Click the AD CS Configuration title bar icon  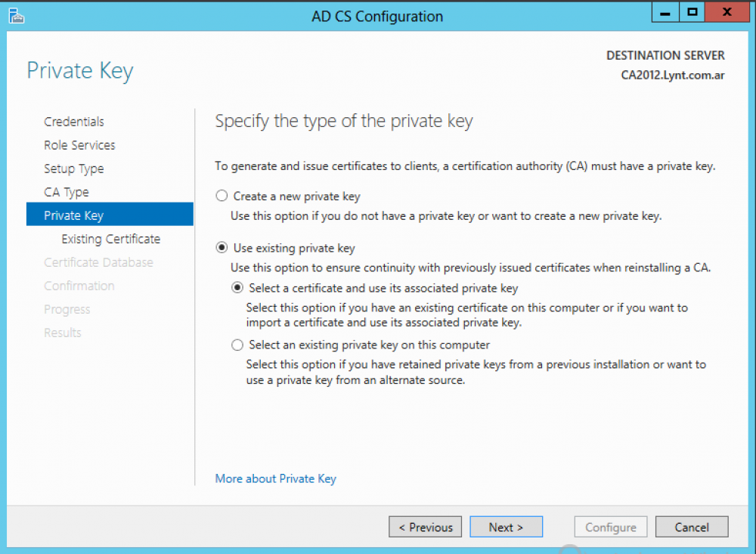coord(15,11)
